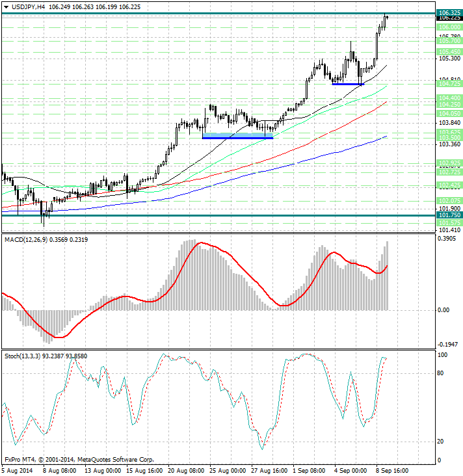Click the MACD 0.3905 scale value
The image size is (463, 476).
447,239
